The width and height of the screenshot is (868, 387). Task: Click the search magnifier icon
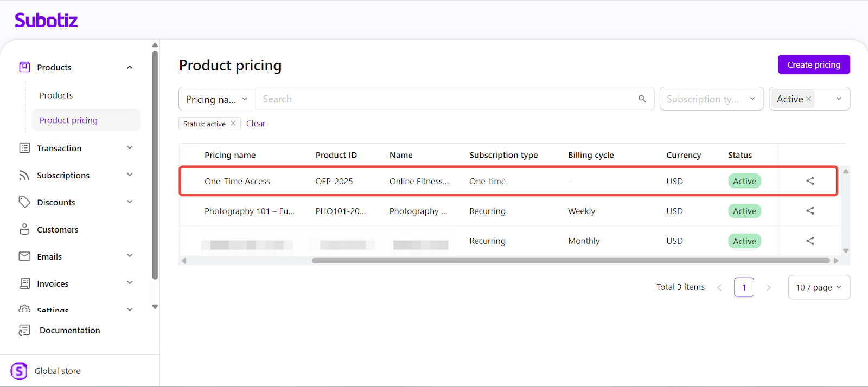pyautogui.click(x=642, y=99)
